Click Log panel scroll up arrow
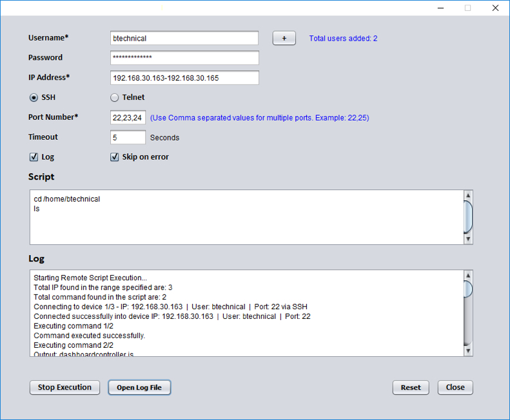Image resolution: width=510 pixels, height=420 pixels. pyautogui.click(x=468, y=276)
